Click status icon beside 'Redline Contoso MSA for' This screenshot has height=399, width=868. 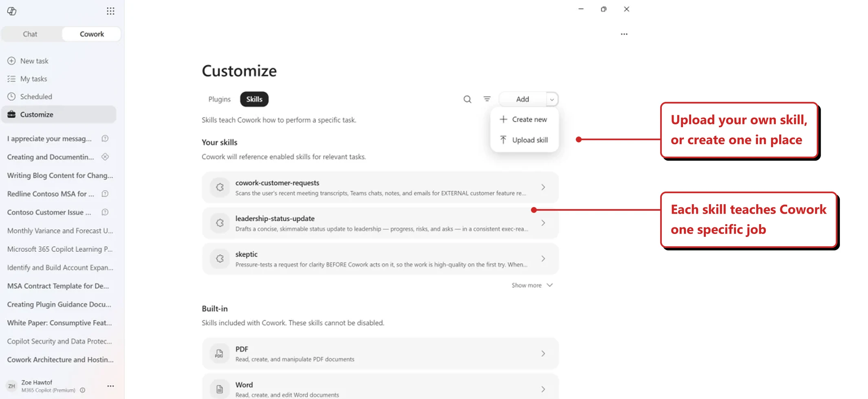[105, 194]
